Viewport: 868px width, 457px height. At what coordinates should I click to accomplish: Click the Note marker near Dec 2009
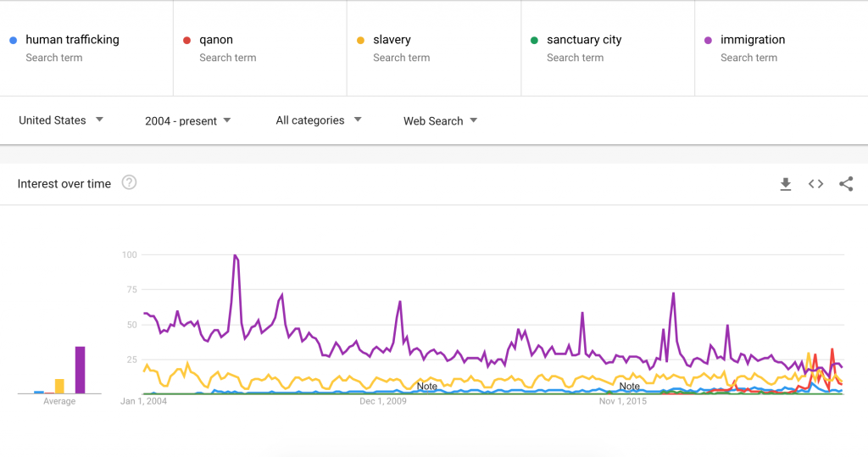[x=427, y=387]
